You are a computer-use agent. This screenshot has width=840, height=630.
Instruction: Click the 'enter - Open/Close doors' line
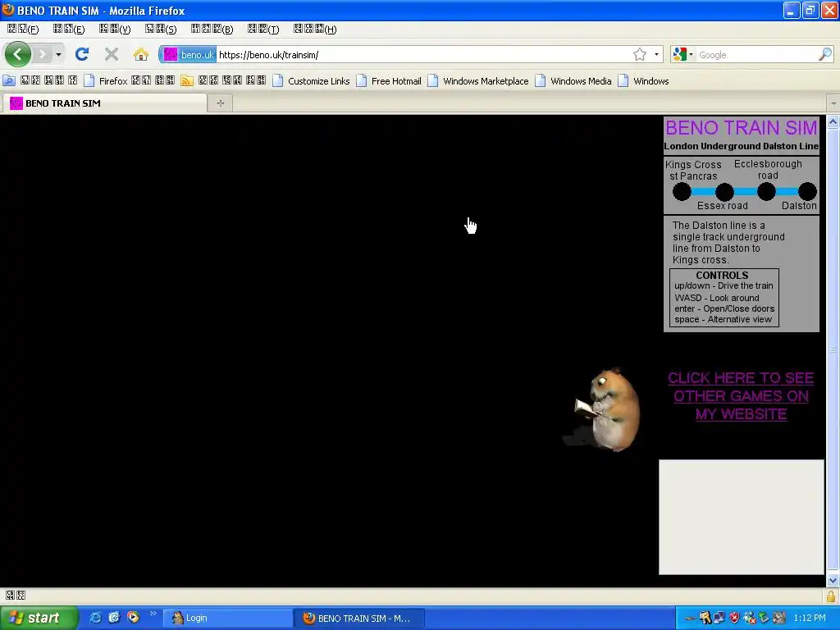[x=724, y=308]
